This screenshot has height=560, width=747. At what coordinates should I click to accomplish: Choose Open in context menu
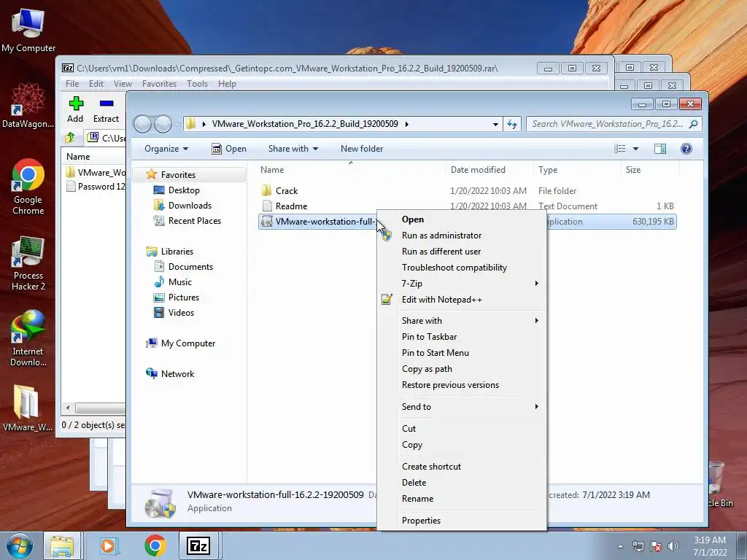[413, 219]
